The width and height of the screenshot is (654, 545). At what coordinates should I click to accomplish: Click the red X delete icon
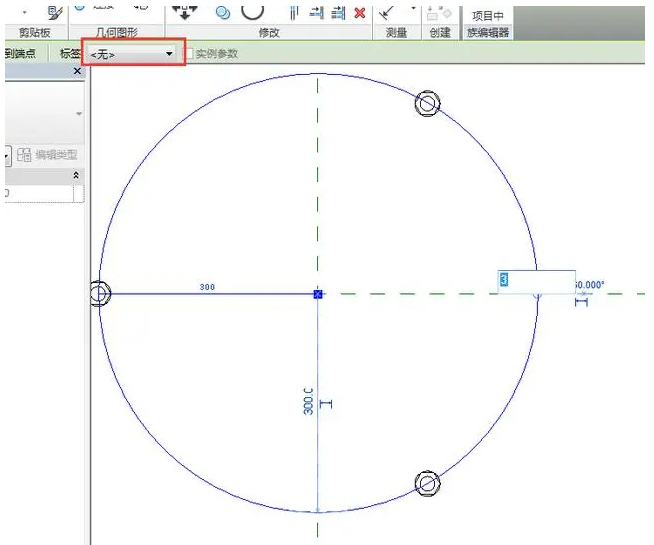tap(360, 12)
